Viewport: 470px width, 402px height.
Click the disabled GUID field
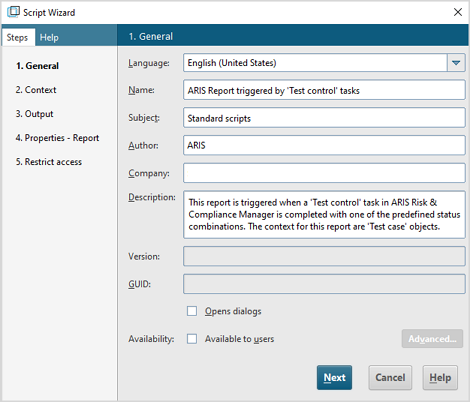pos(324,284)
